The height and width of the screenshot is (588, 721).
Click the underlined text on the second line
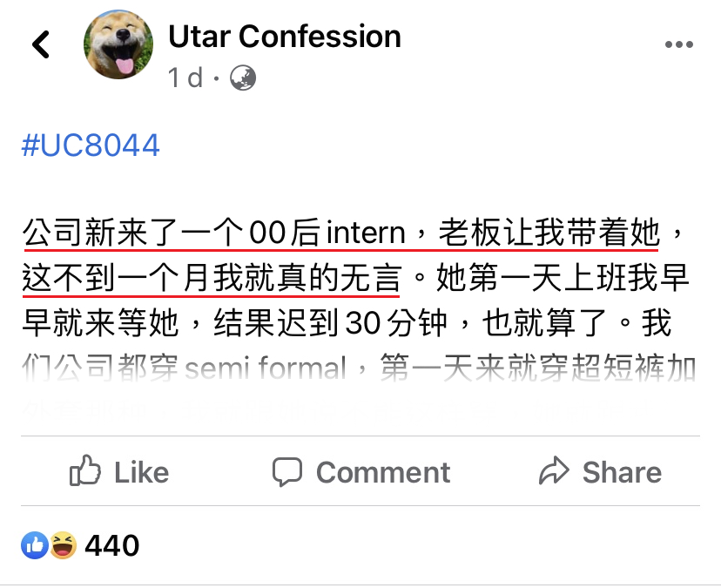[211, 280]
